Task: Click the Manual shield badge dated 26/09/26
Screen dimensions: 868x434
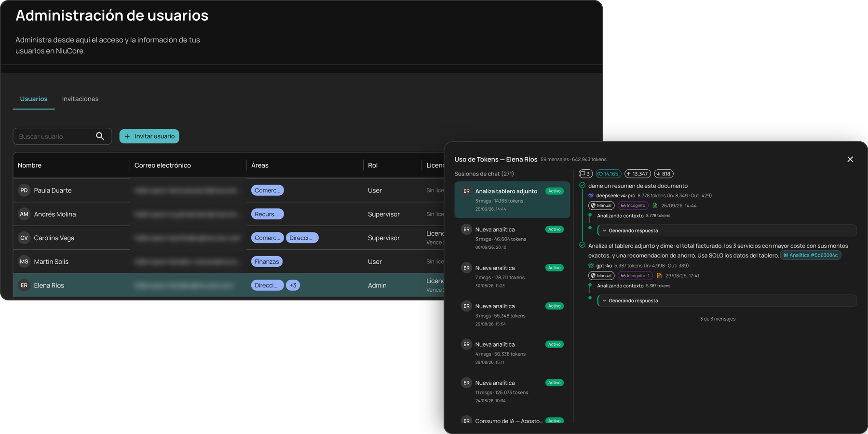Action: point(601,205)
